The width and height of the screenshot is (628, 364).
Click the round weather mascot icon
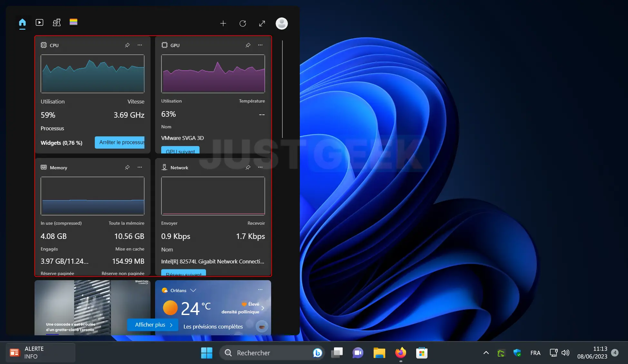tap(262, 327)
